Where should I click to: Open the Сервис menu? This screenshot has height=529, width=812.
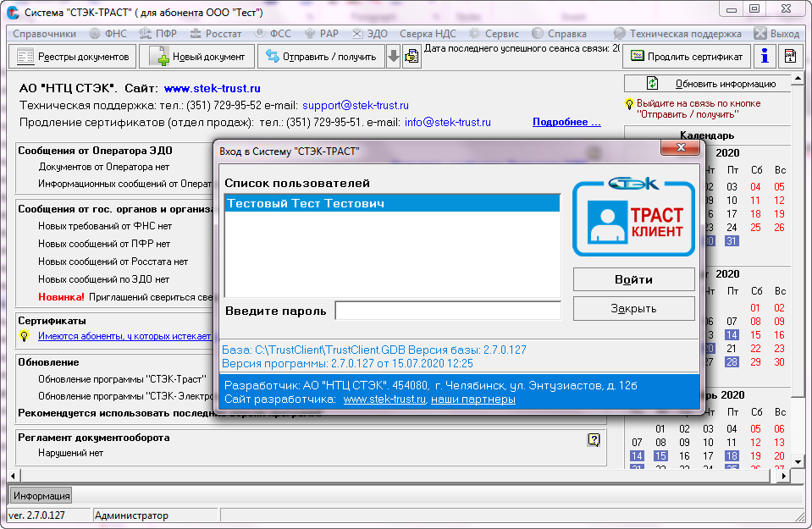[494, 34]
